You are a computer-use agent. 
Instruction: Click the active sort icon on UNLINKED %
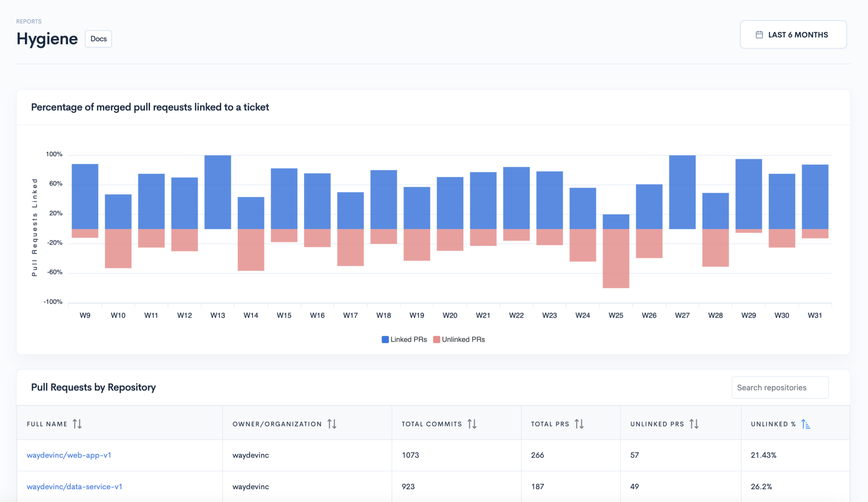[805, 423]
